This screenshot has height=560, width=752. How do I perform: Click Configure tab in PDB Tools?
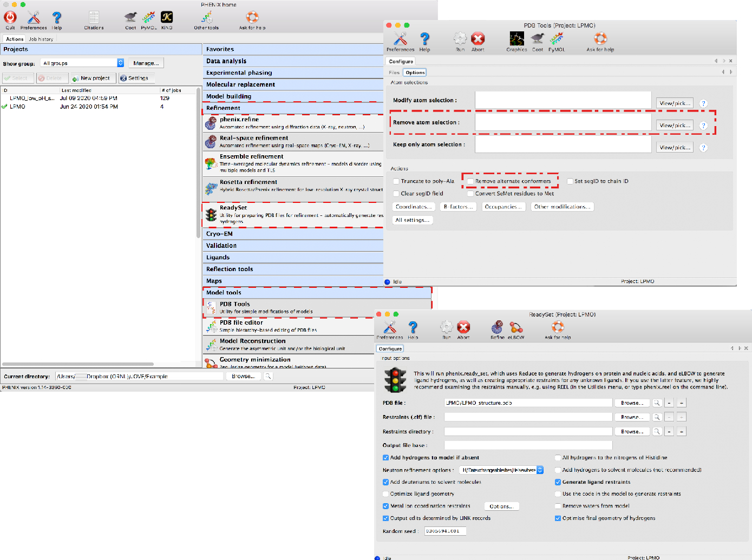coord(401,62)
